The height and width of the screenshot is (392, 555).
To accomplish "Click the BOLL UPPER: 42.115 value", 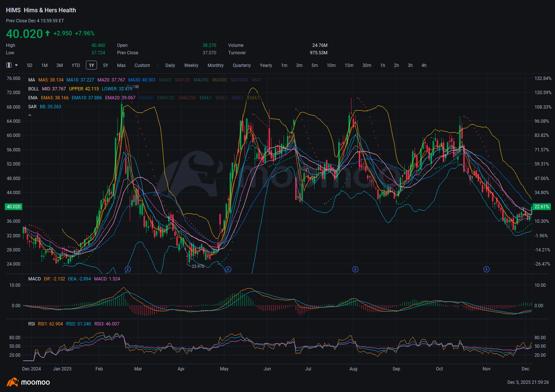I will click(x=84, y=89).
